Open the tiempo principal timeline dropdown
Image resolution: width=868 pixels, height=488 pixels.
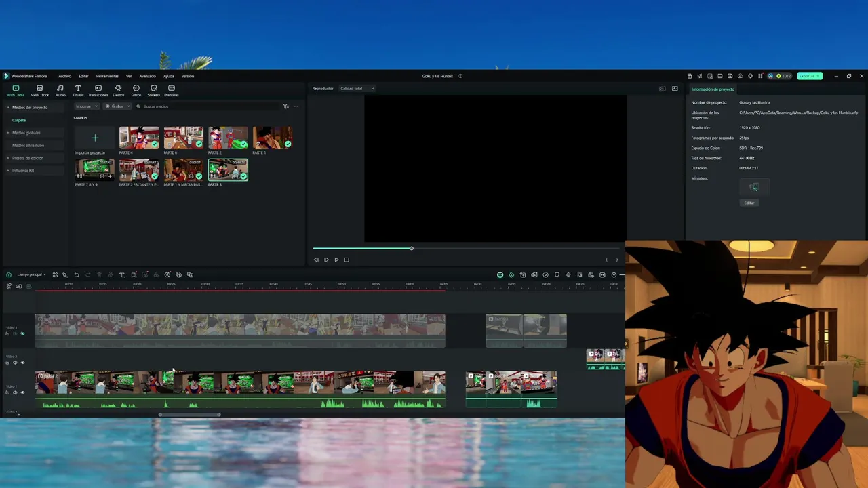(x=31, y=274)
